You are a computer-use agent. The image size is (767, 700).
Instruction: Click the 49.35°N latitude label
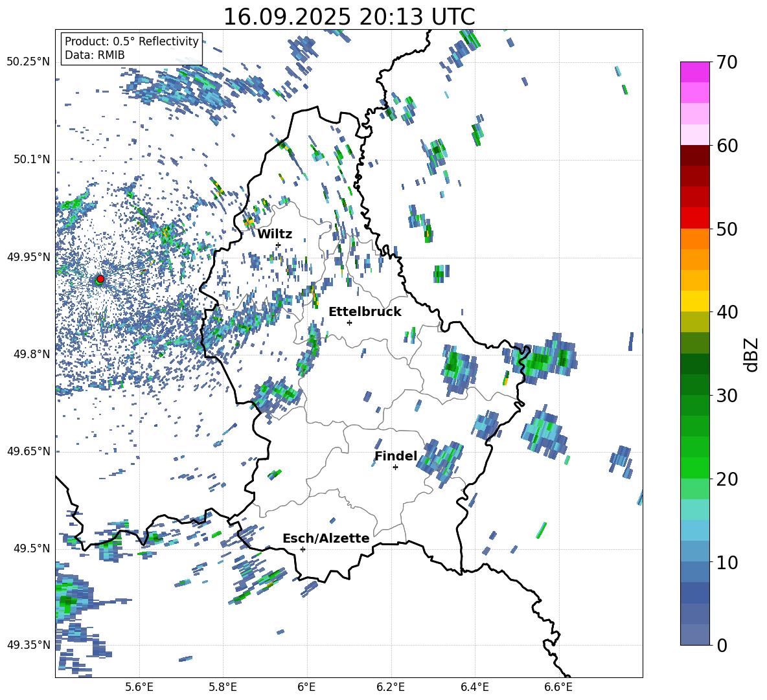tap(29, 645)
